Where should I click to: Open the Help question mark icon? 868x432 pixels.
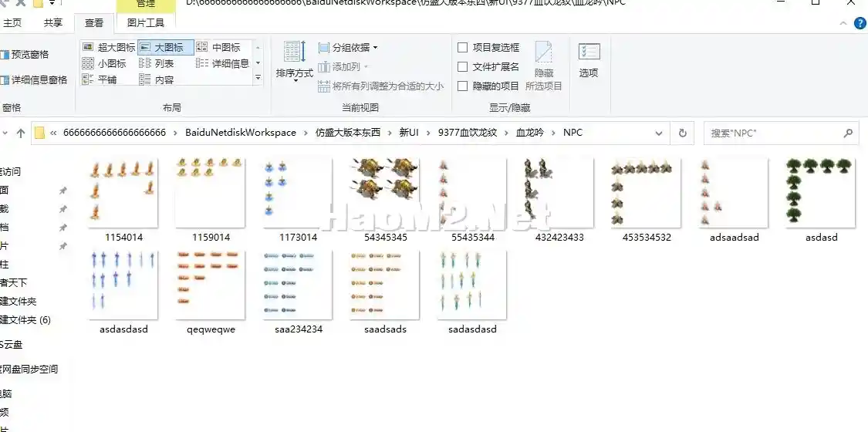point(861,22)
